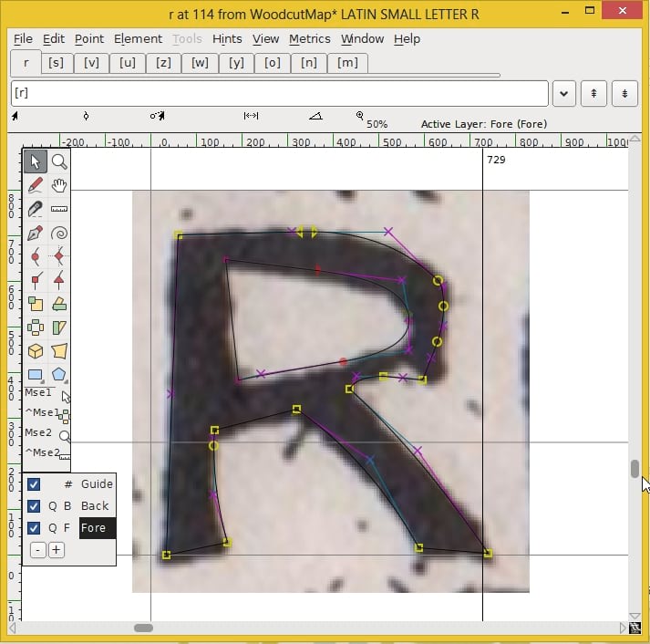Select the Back layer row
The height and width of the screenshot is (644, 650).
click(69, 506)
